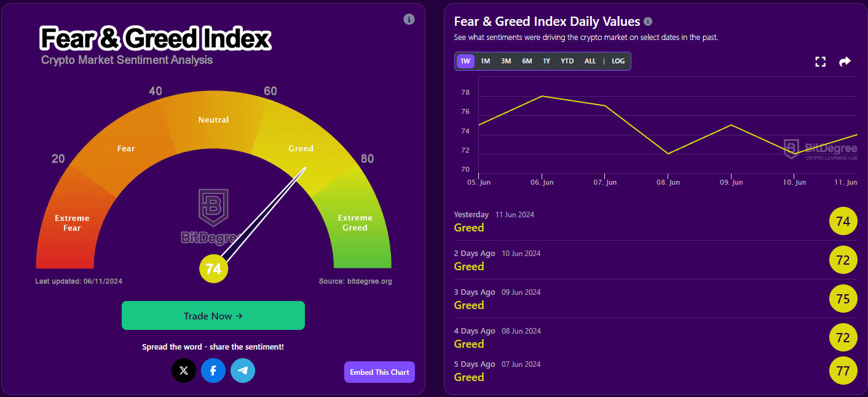Show ALL time chart data
The image size is (868, 397).
(590, 62)
